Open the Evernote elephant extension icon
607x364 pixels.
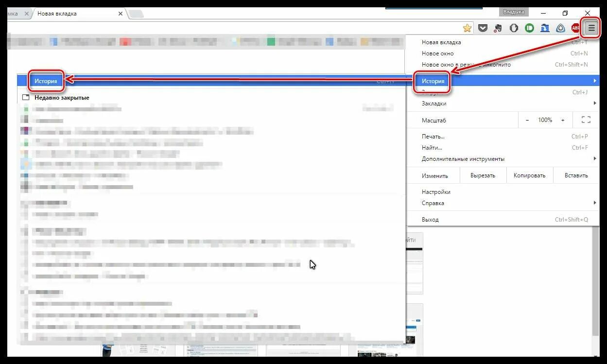[498, 28]
